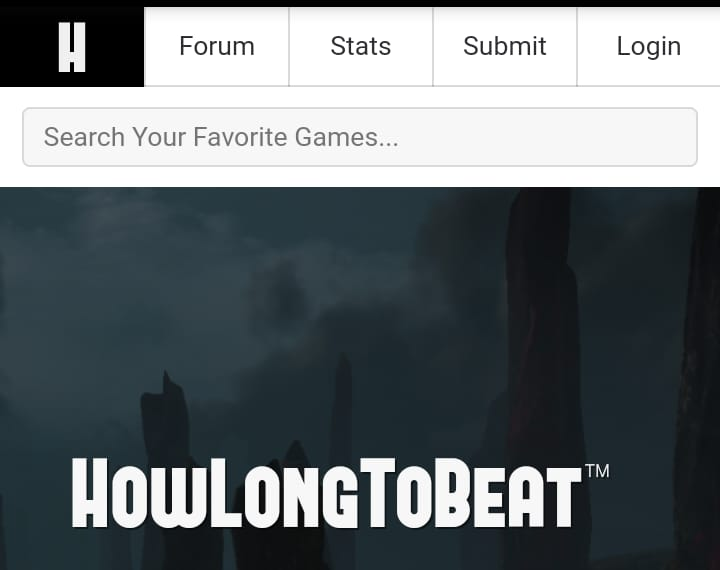
Task: Click the Forum label next to the logo
Action: coord(217,46)
